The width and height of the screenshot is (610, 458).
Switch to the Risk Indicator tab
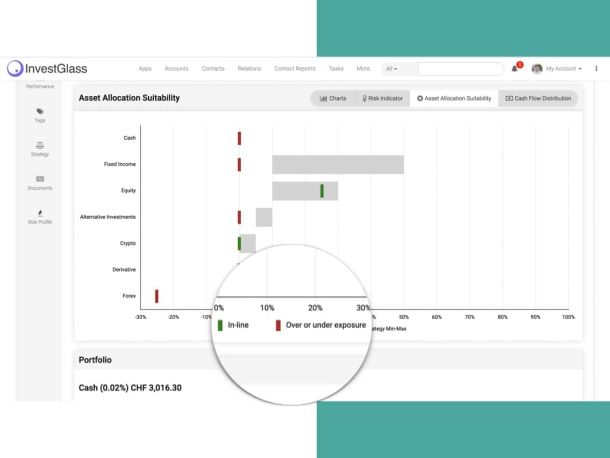click(382, 98)
